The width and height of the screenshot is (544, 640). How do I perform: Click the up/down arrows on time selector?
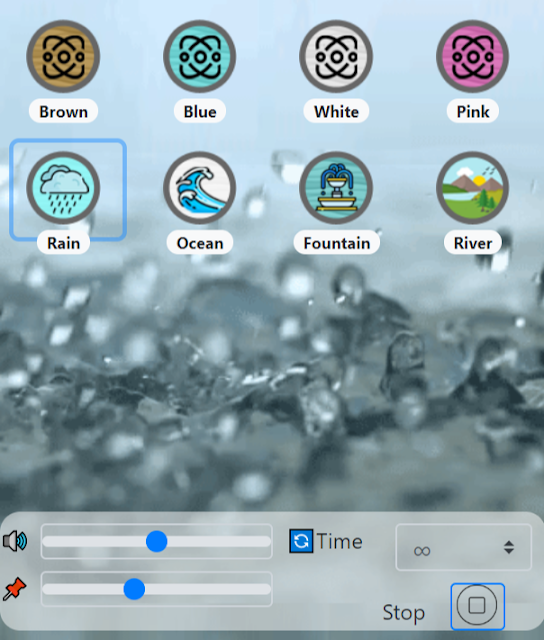tap(508, 547)
